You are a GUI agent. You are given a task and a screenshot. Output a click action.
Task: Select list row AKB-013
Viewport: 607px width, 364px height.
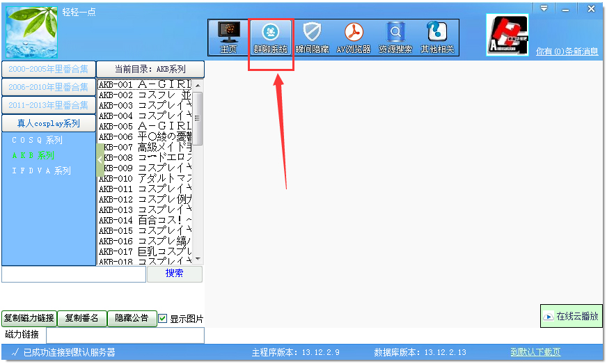tap(145, 210)
